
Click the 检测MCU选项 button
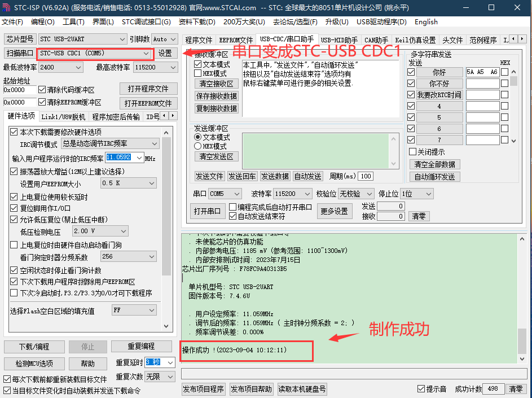tap(34, 364)
